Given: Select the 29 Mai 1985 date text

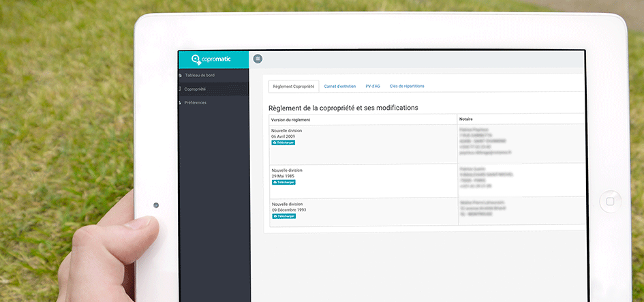Looking at the screenshot, I should [283, 176].
